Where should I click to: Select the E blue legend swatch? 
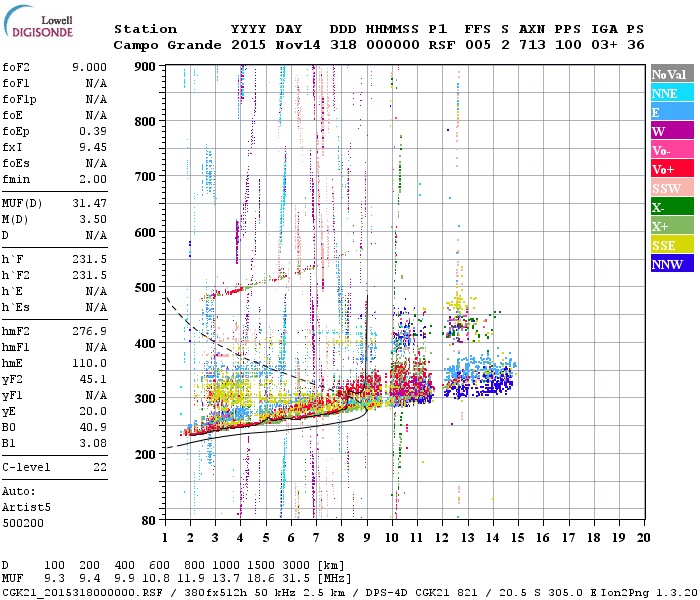click(672, 112)
